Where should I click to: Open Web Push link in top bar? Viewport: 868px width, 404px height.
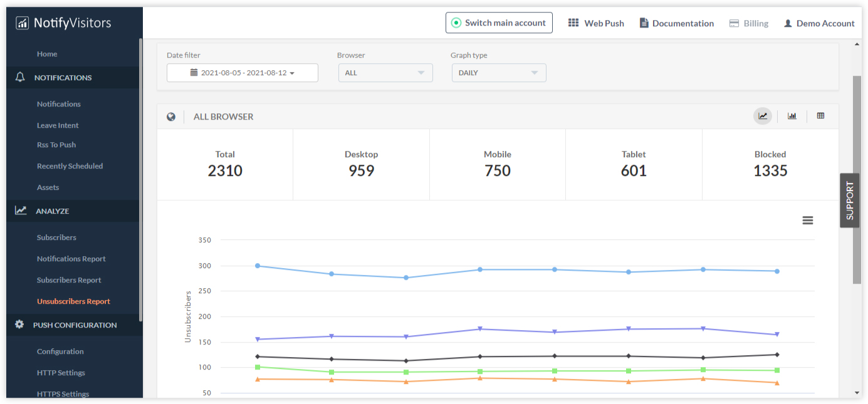[x=596, y=23]
